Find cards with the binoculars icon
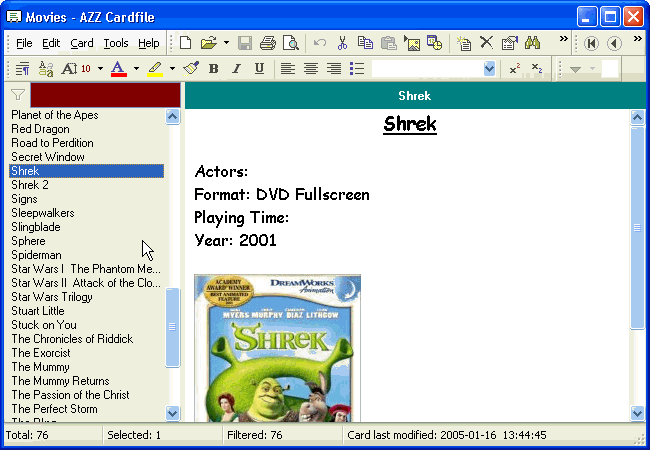This screenshot has height=450, width=650. (x=532, y=43)
